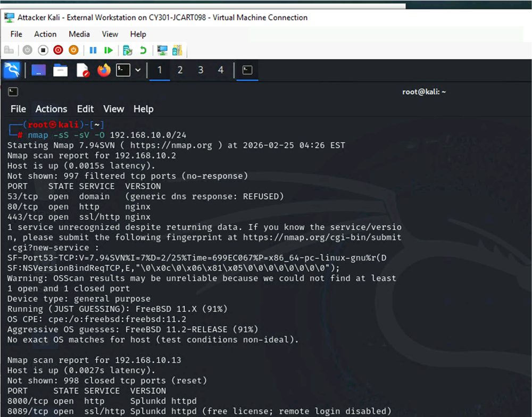Click the Turn Off VM icon
Screen dimensions: 532x417
pos(43,50)
